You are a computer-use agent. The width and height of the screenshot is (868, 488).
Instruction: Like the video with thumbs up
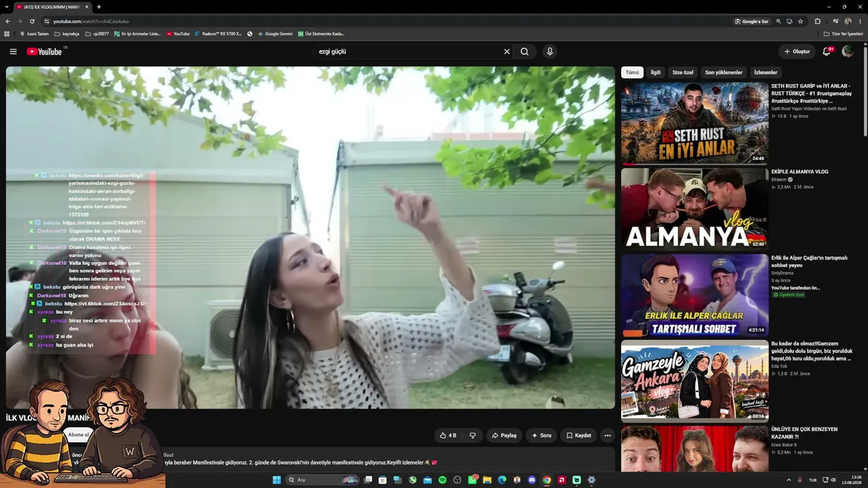pyautogui.click(x=448, y=435)
